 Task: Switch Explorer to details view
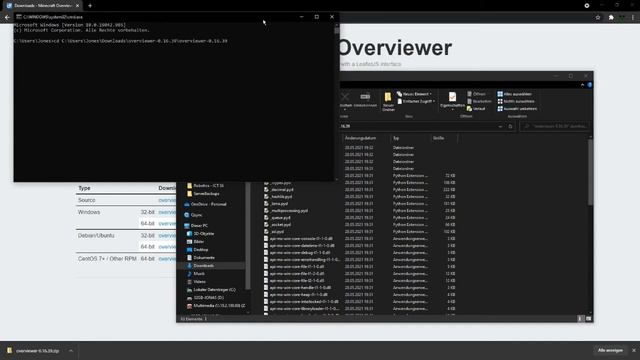point(580,319)
